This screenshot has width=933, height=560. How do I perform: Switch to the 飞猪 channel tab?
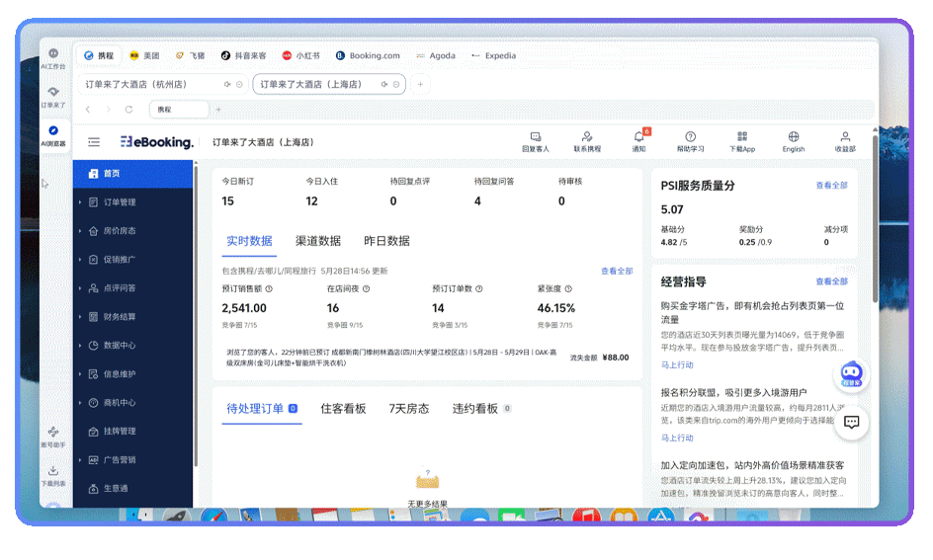(x=190, y=55)
